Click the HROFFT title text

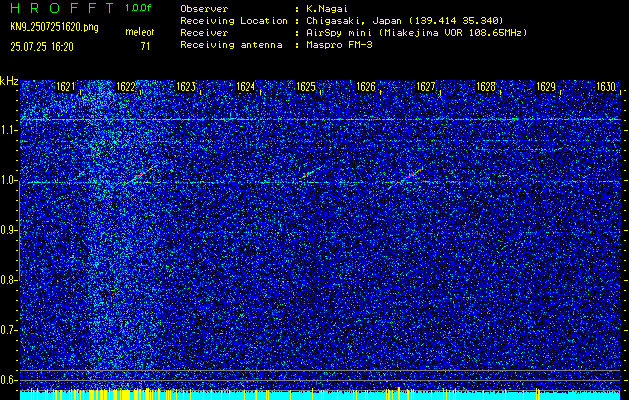pos(63,8)
